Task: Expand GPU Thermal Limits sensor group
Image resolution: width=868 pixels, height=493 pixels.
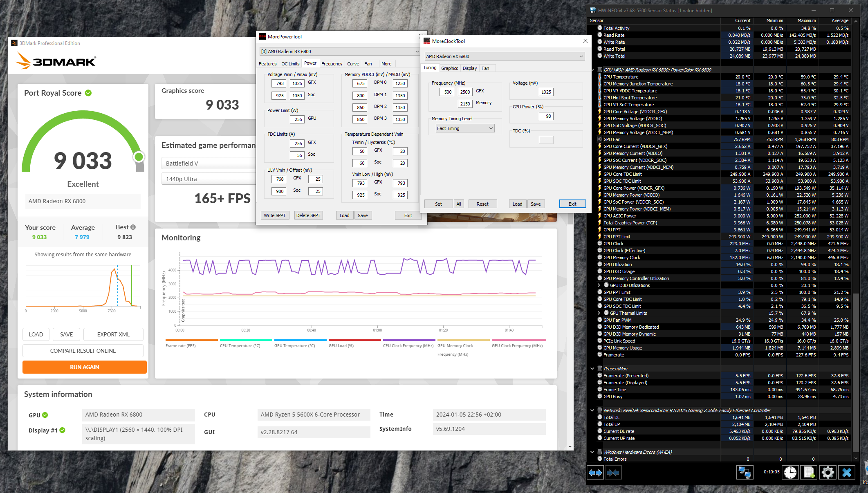Action: pyautogui.click(x=599, y=313)
